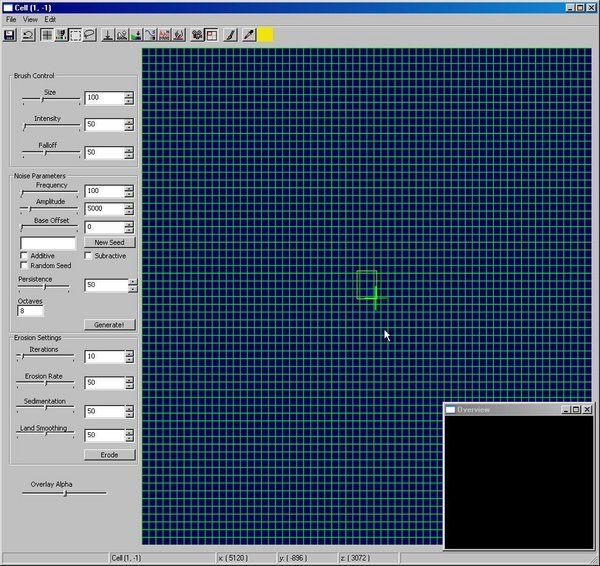Click the Octaves input field

tap(30, 311)
